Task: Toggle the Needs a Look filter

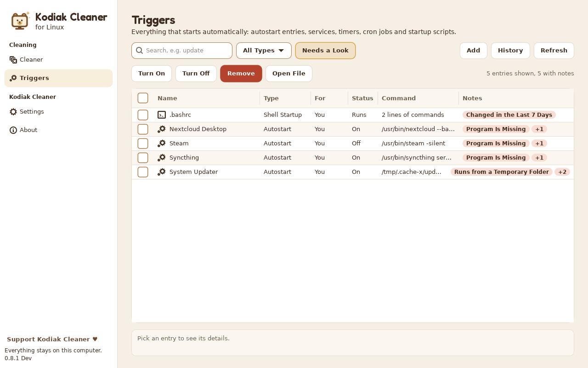Action: coord(325,51)
